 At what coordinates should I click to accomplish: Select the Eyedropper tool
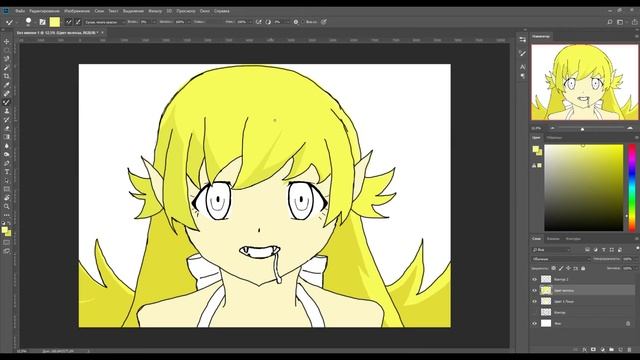7,85
